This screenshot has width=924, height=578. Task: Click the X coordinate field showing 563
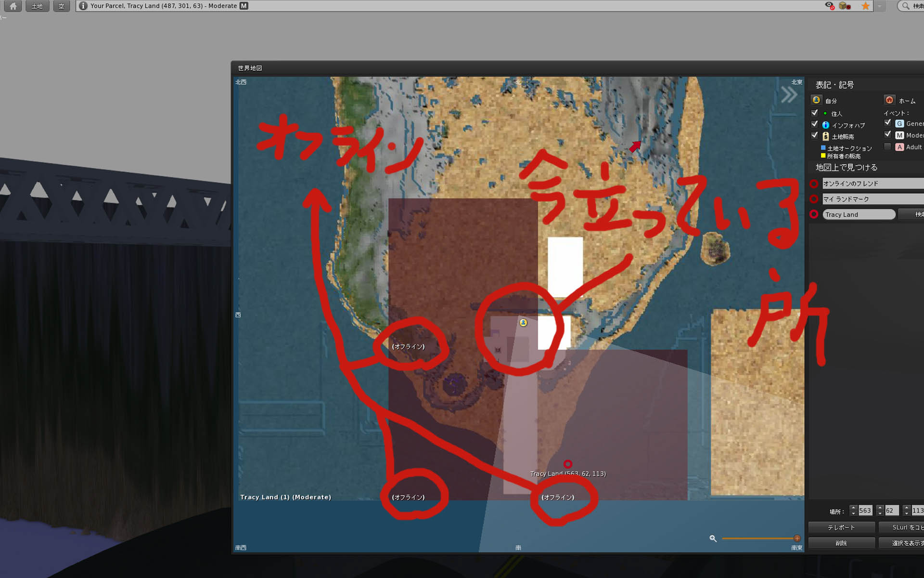(x=865, y=511)
